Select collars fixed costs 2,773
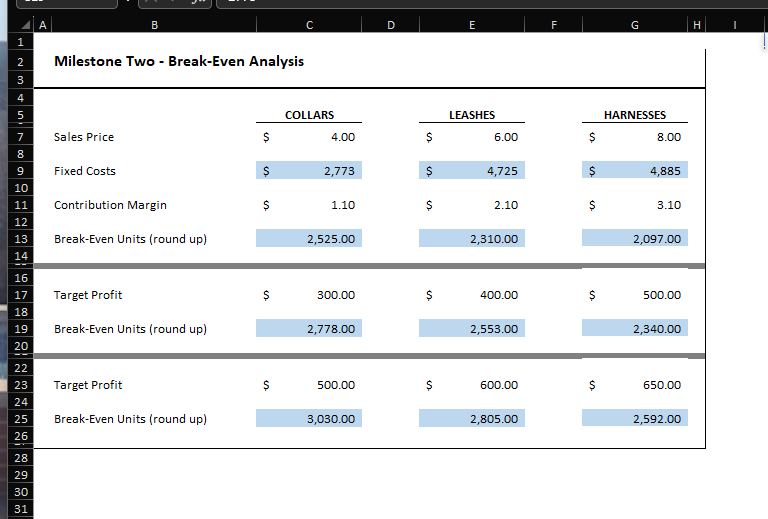Screen dimensions: 768x519 click(309, 170)
